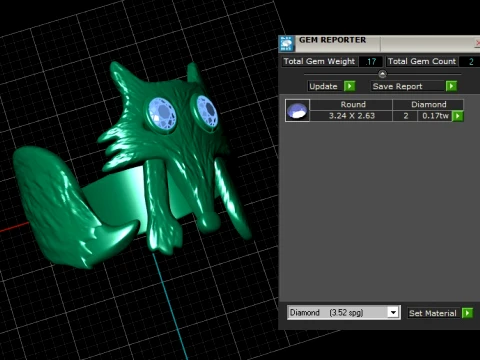480x360 pixels.
Task: Select the right diamond eye on the fox model
Action: pyautogui.click(x=206, y=111)
